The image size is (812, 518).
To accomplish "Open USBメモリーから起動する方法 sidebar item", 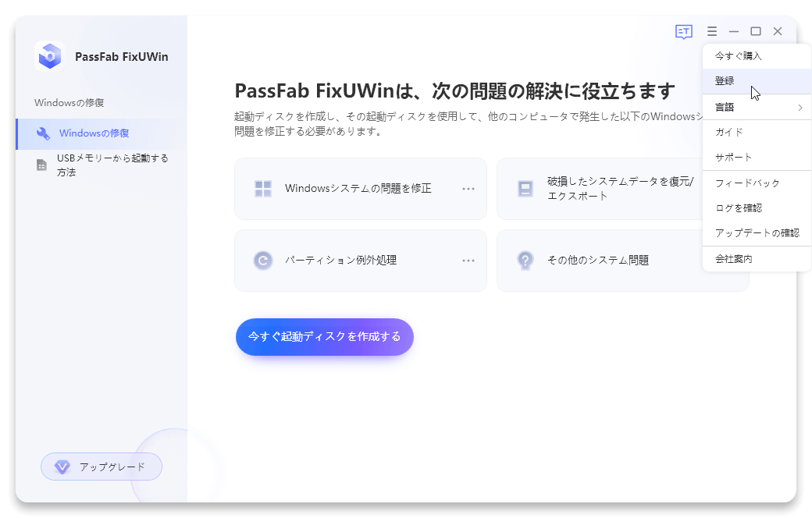I will [101, 165].
